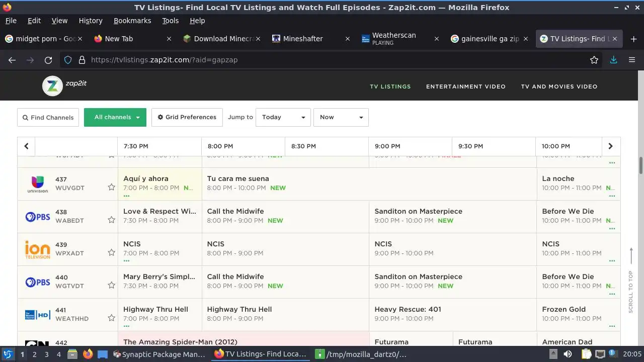Switch to the gainesville ga zip tab
The width and height of the screenshot is (644, 362).
tap(490, 39)
